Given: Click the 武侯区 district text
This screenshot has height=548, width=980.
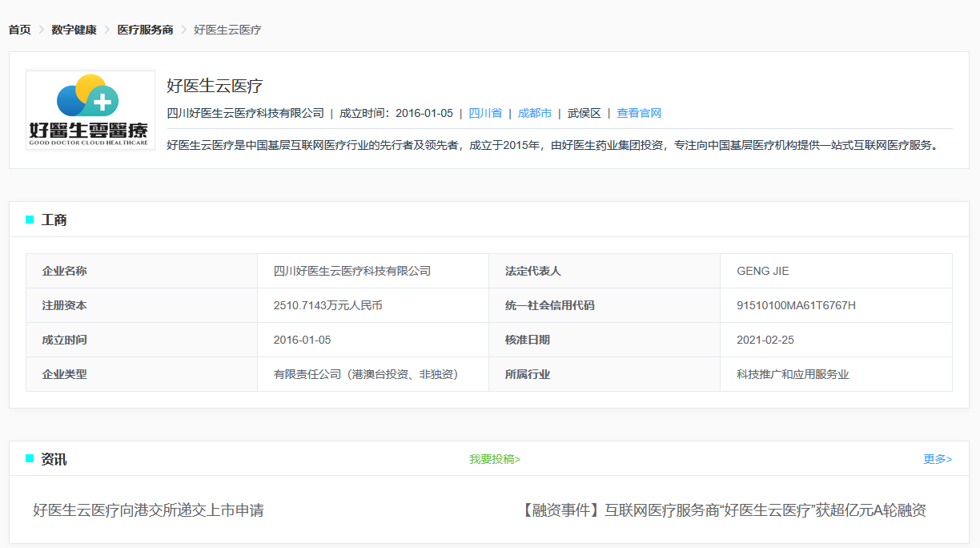Looking at the screenshot, I should [584, 113].
